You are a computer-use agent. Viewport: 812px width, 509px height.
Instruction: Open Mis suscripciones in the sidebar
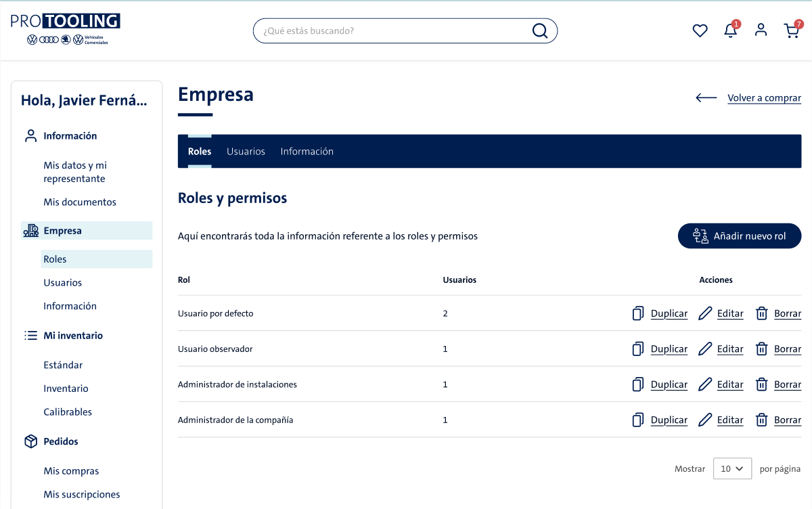[82, 494]
